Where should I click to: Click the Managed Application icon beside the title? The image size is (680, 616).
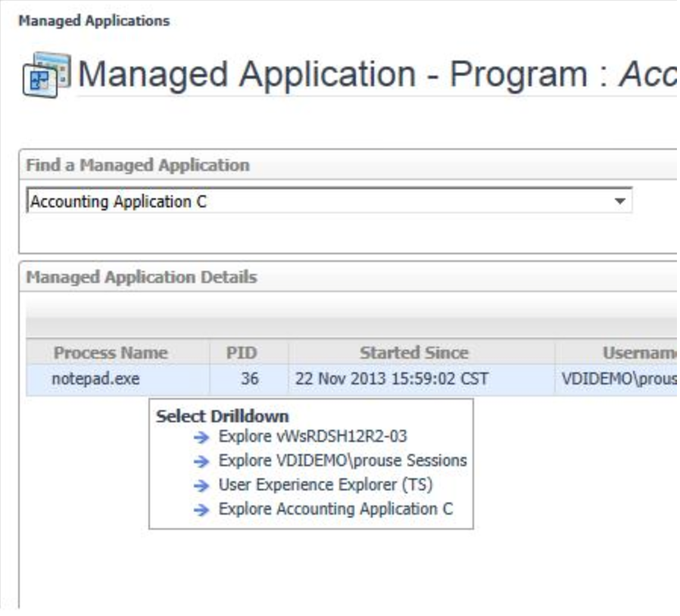[x=45, y=74]
